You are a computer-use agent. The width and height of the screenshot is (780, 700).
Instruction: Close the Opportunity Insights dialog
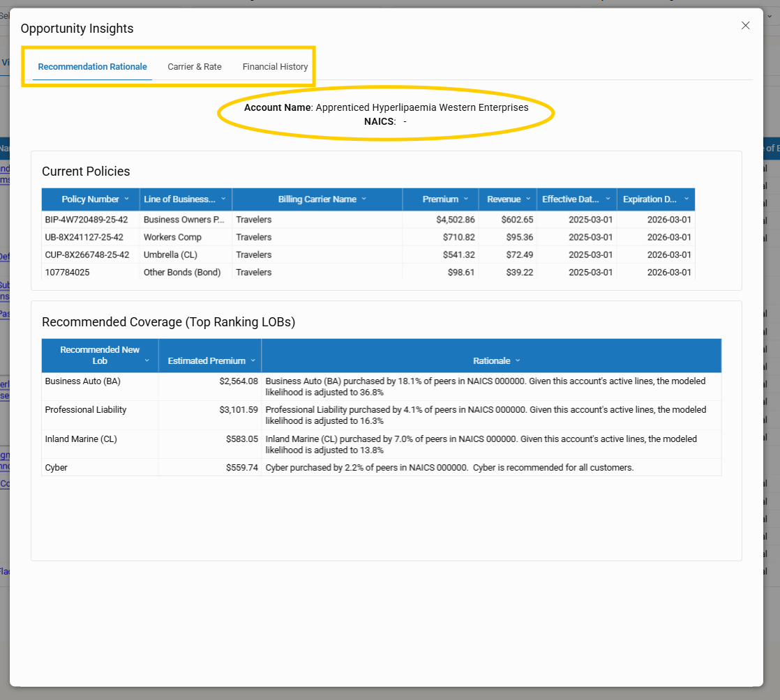tap(745, 26)
